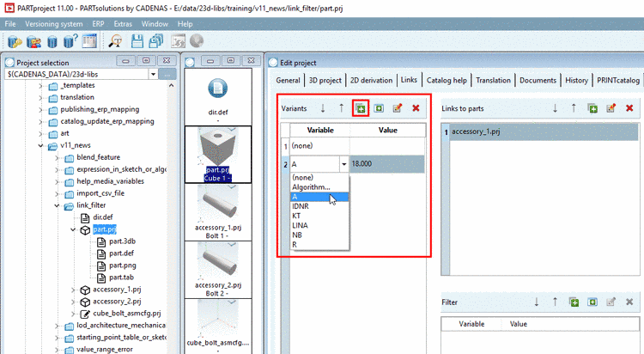
Task: Select the accessory_1.prj Bolt 1 thumbnail
Action: 218,212
